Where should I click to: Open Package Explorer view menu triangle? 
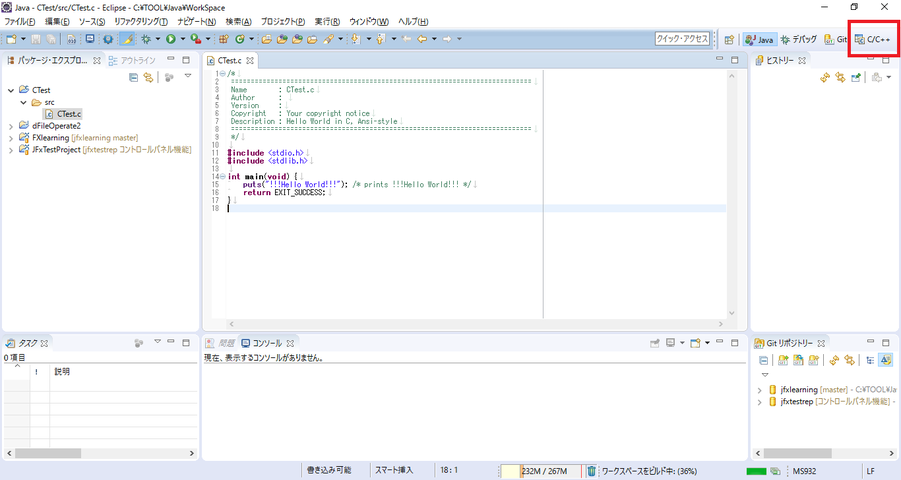click(188, 76)
